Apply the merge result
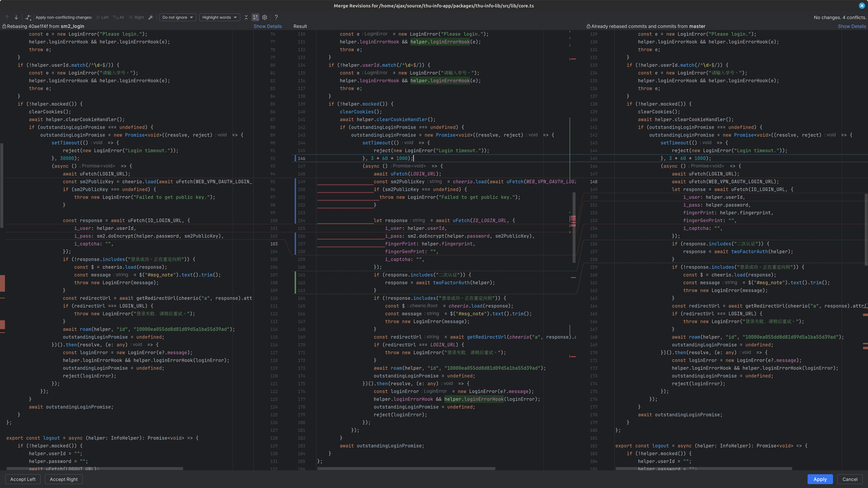Screen dimensions: 868x488 (820, 479)
